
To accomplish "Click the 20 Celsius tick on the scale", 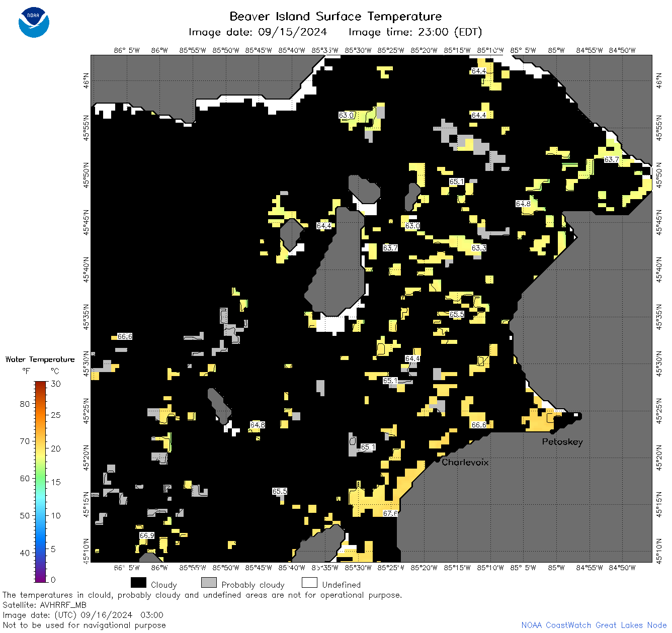I will click(x=56, y=448).
